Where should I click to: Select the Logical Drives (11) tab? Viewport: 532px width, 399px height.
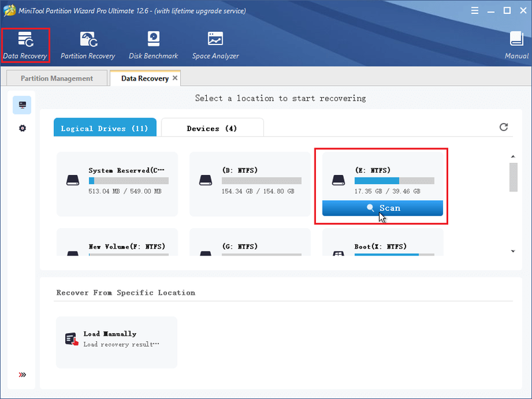(105, 128)
